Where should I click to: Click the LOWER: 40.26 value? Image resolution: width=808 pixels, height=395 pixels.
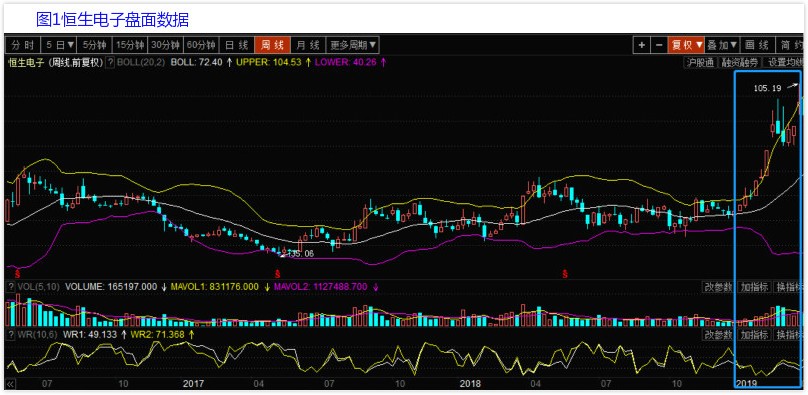345,62
